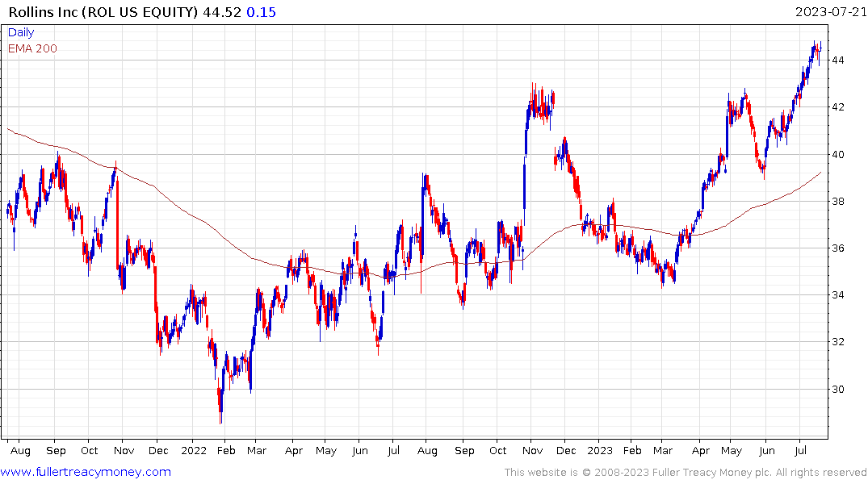Click the 'Jun' label after 2023 May
This screenshot has width=868, height=484.
[x=767, y=450]
